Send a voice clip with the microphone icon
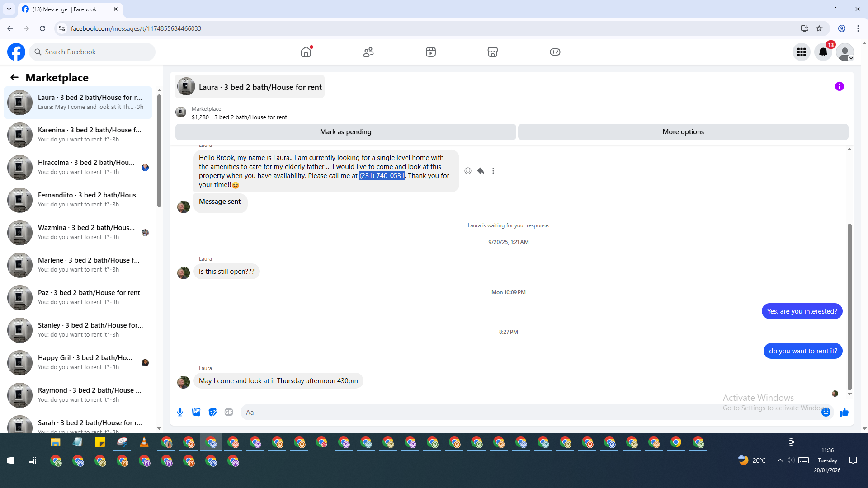This screenshot has height=488, width=868. click(180, 412)
